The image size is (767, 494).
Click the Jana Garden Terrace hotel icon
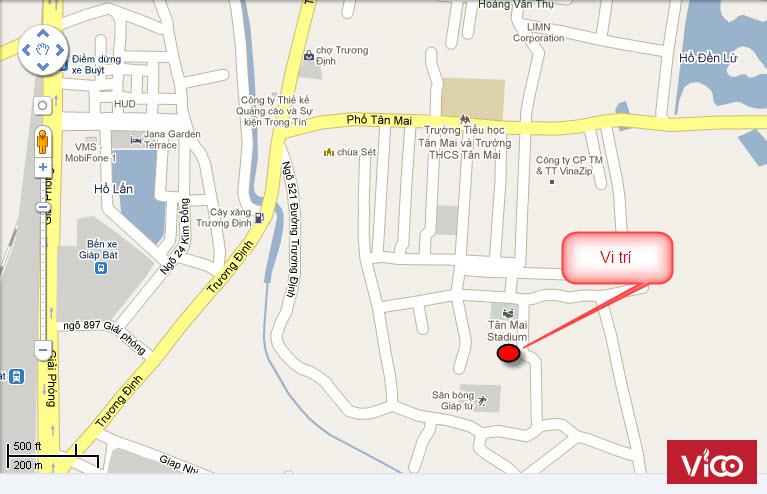point(135,140)
